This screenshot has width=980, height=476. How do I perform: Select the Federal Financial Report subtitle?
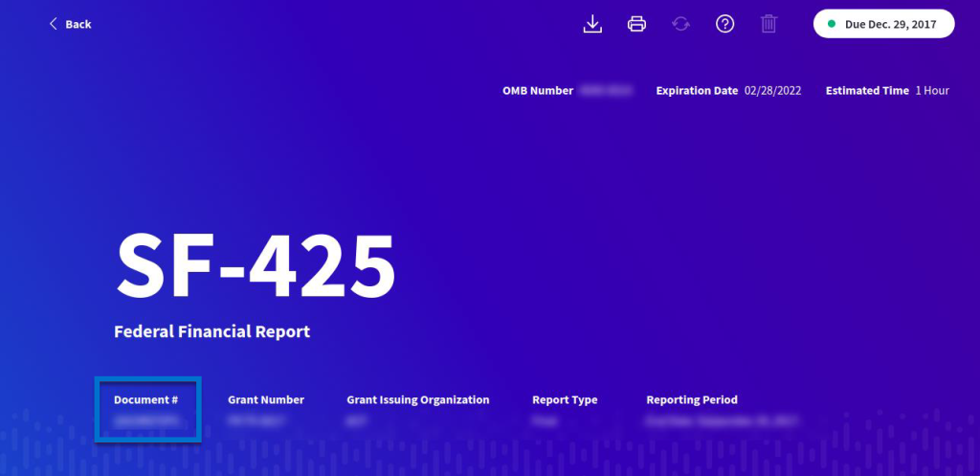(x=212, y=332)
